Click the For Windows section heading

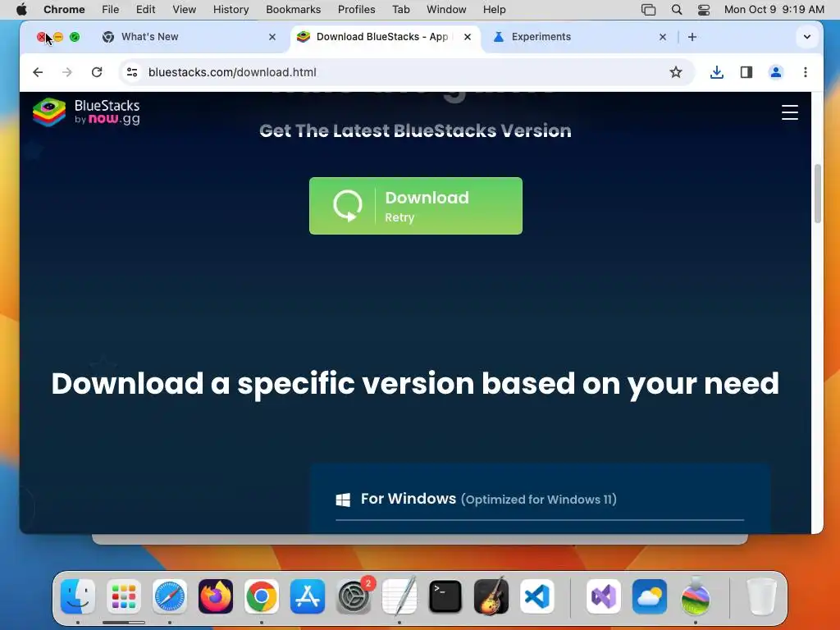pos(489,499)
